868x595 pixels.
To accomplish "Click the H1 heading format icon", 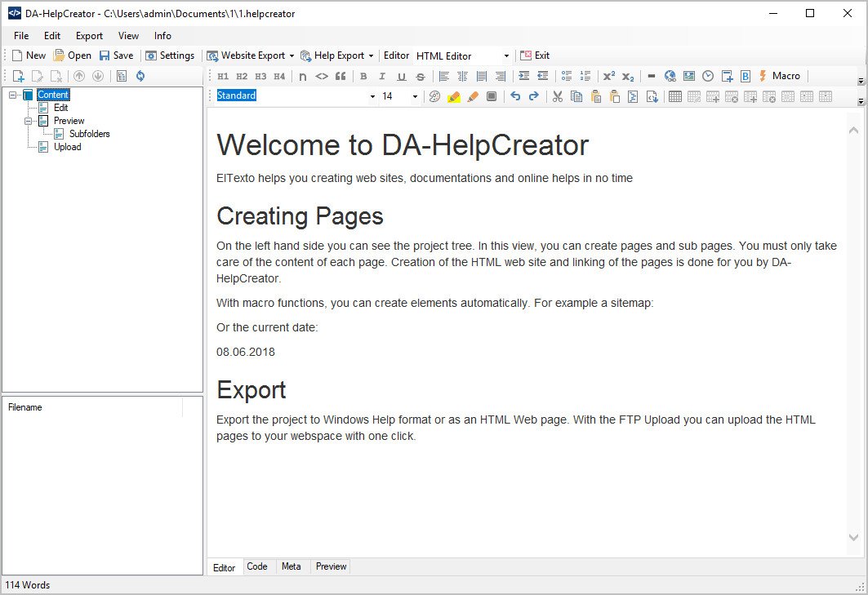I will (x=223, y=77).
